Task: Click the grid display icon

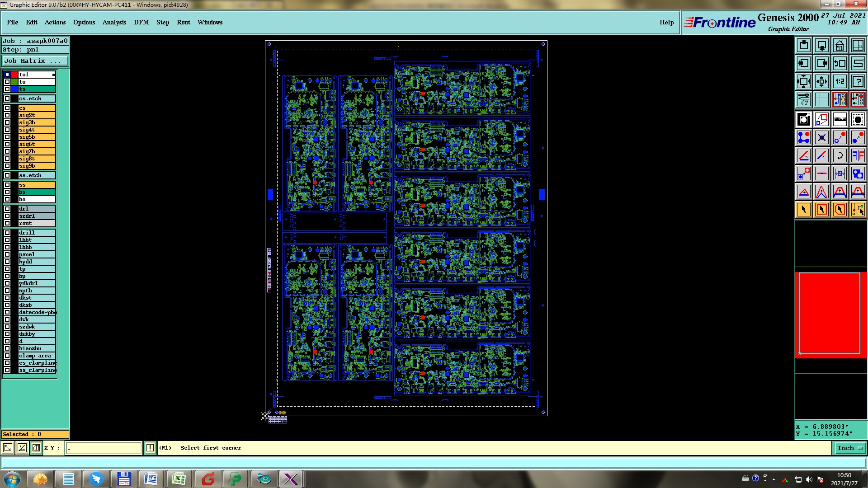Action: point(821,99)
